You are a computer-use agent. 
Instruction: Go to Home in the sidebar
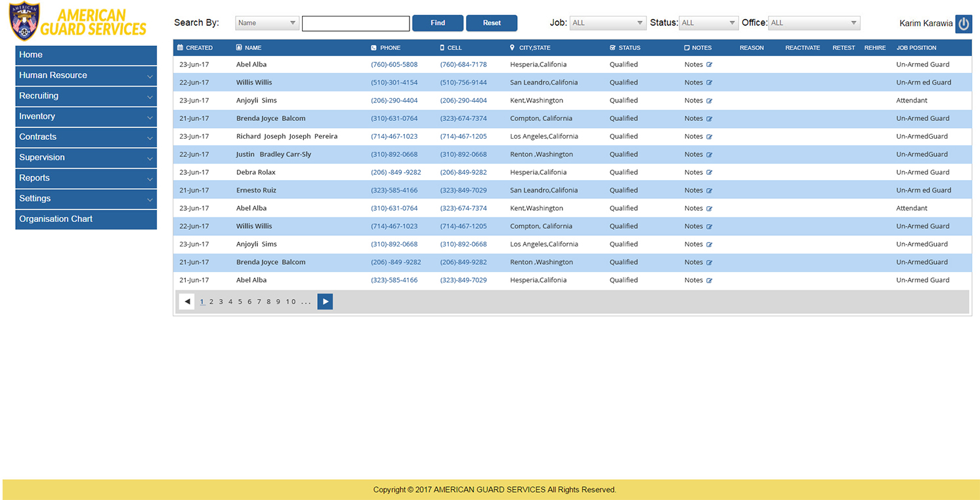[86, 55]
